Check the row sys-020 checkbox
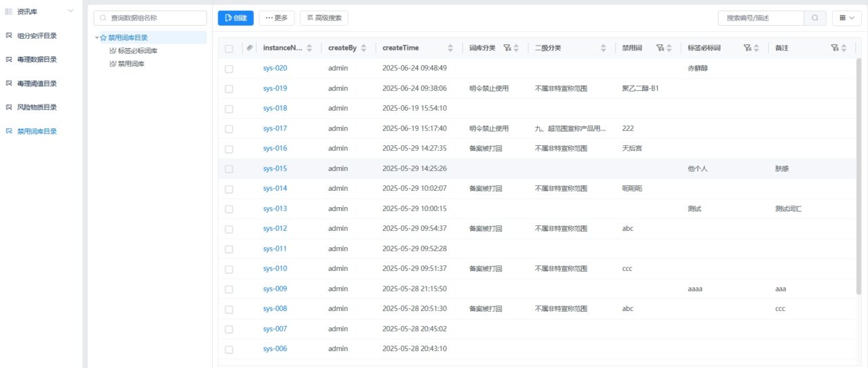868x368 pixels. [229, 69]
